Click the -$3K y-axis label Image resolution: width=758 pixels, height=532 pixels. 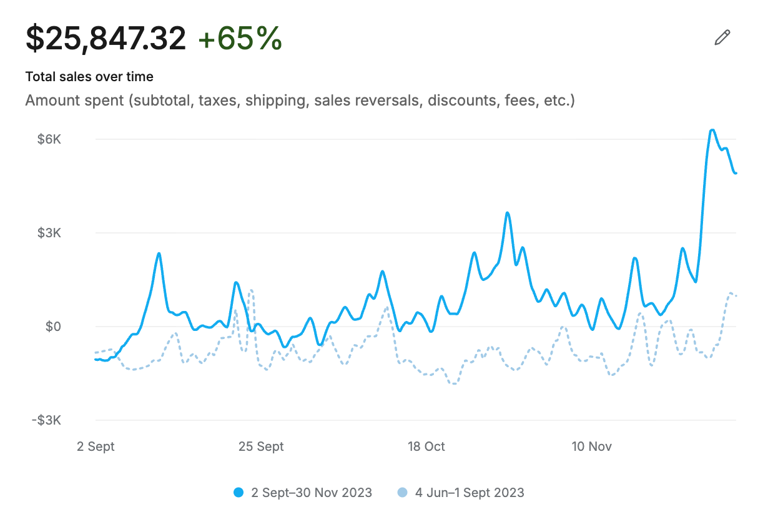tap(47, 420)
